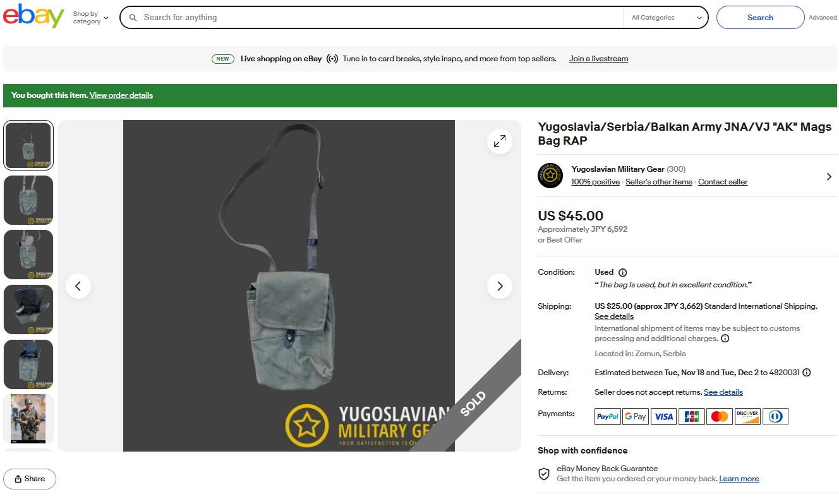Expand image to fullscreen with arrows icon
839x504 pixels.
click(499, 141)
